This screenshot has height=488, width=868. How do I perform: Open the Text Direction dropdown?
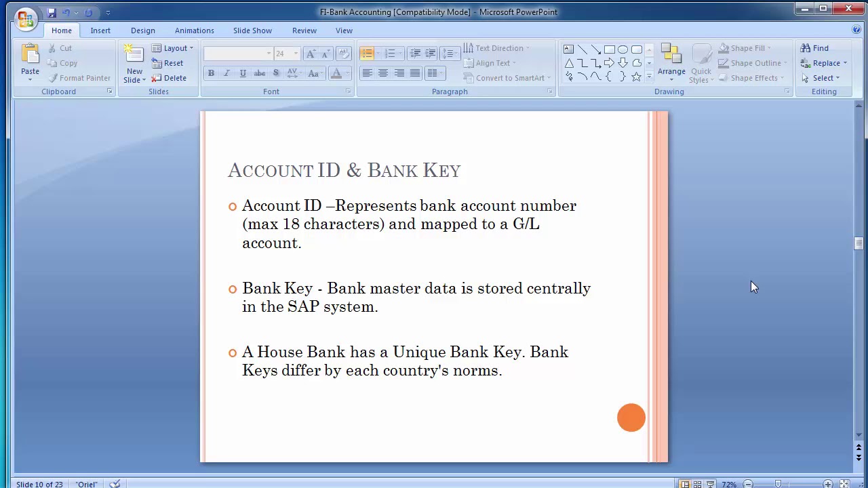click(497, 48)
